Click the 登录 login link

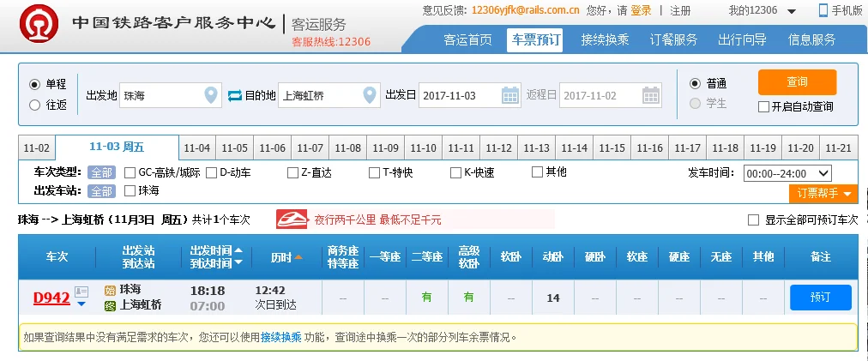pyautogui.click(x=641, y=10)
